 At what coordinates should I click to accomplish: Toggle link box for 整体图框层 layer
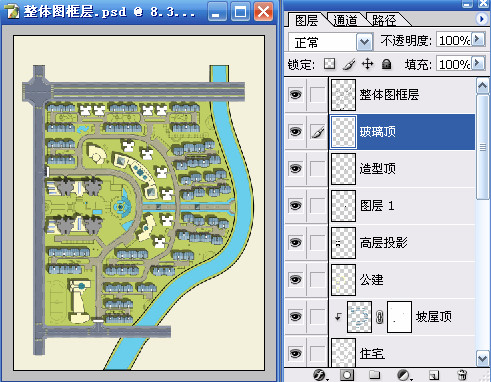tap(317, 95)
